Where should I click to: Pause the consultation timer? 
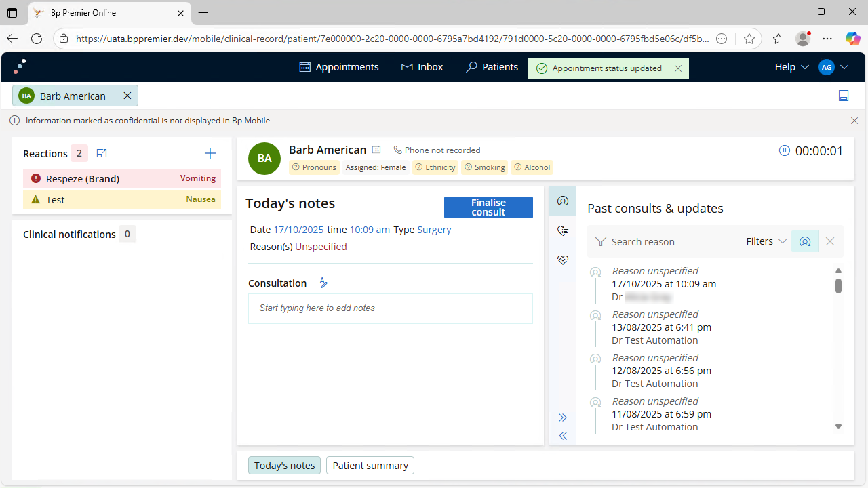[x=785, y=150]
